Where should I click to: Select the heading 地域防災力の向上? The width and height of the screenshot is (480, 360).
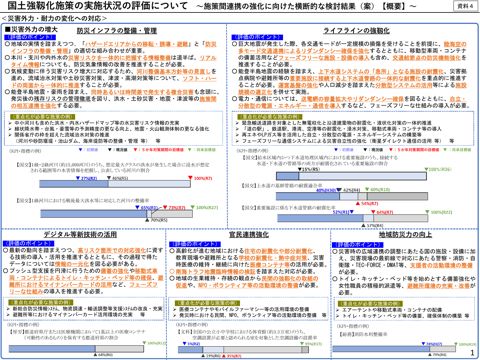coord(405,235)
